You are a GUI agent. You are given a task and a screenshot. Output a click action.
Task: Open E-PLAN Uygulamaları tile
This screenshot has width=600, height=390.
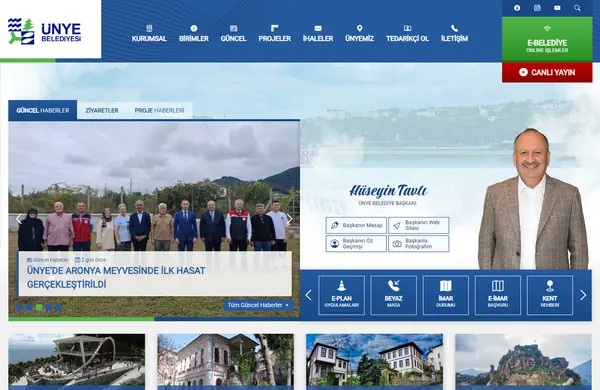341,295
